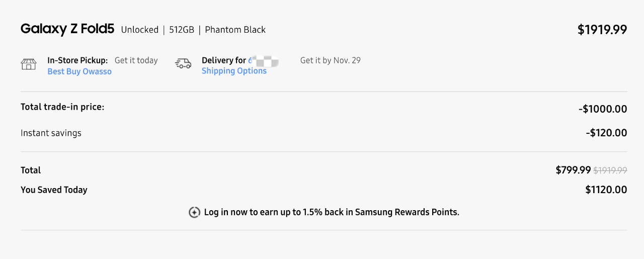Select the In-Store Pickup label
The image size is (644, 259).
click(77, 60)
